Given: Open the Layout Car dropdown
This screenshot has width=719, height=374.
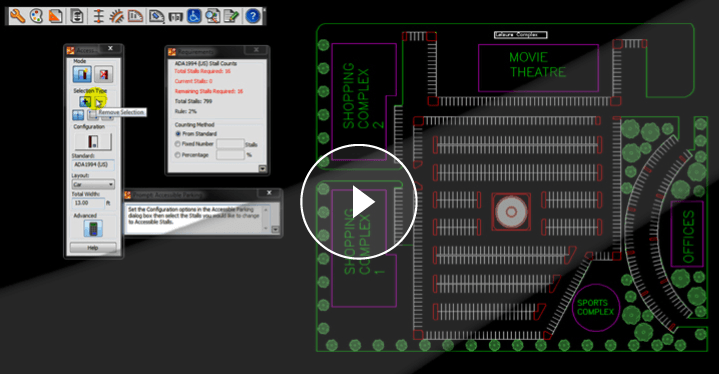Looking at the screenshot, I should [x=93, y=184].
